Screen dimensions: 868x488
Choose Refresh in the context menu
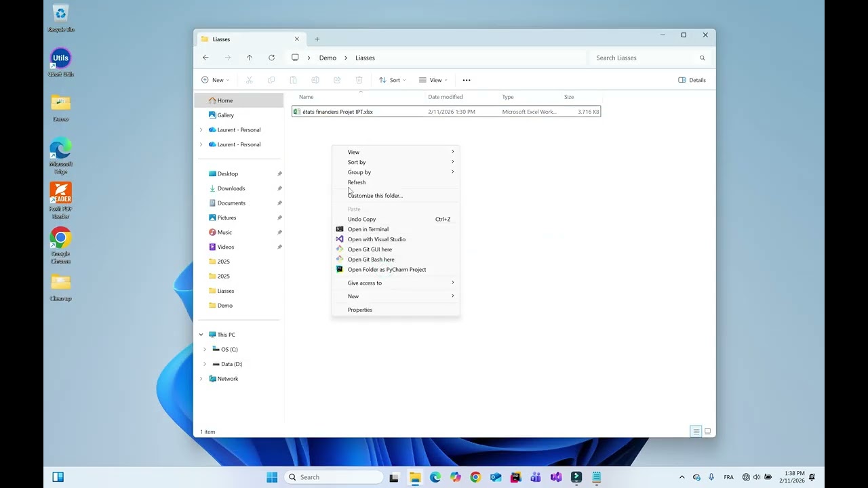pyautogui.click(x=395, y=182)
